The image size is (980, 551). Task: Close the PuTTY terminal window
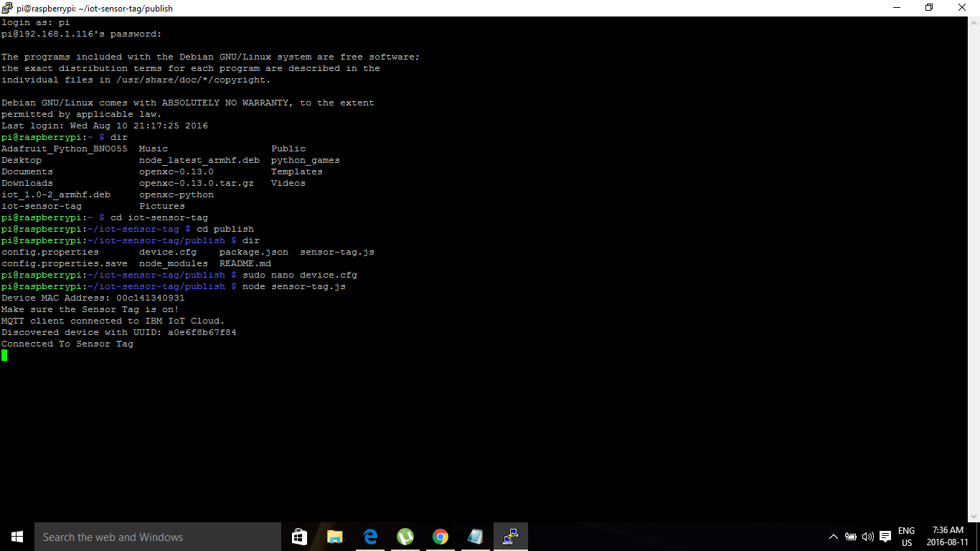coord(963,8)
